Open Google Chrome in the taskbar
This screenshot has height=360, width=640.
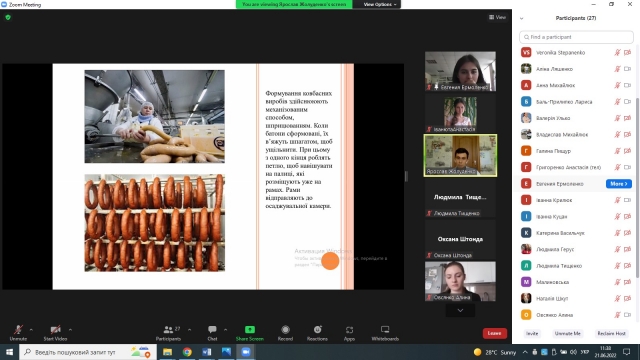pos(187,352)
